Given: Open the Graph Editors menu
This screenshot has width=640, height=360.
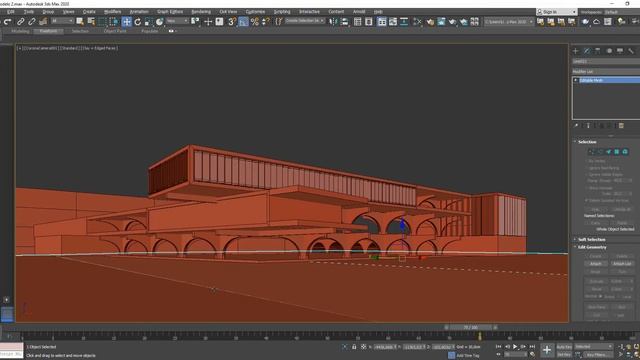Looking at the screenshot, I should click(170, 12).
